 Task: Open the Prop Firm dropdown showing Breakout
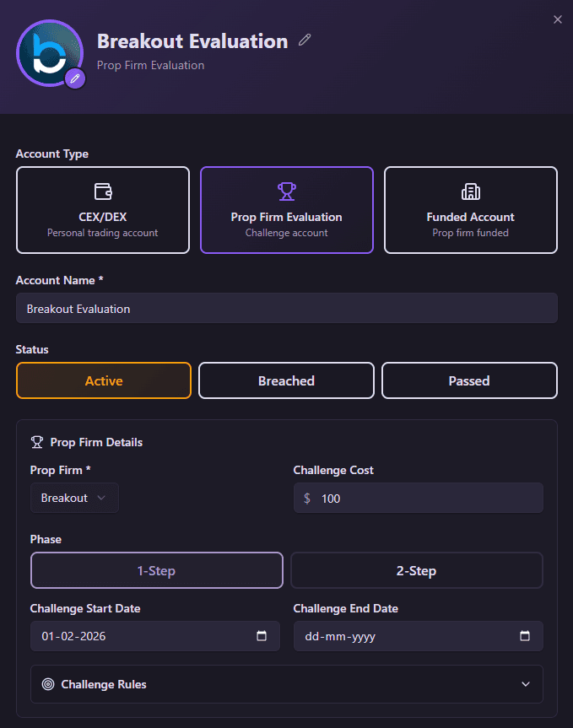coord(74,498)
